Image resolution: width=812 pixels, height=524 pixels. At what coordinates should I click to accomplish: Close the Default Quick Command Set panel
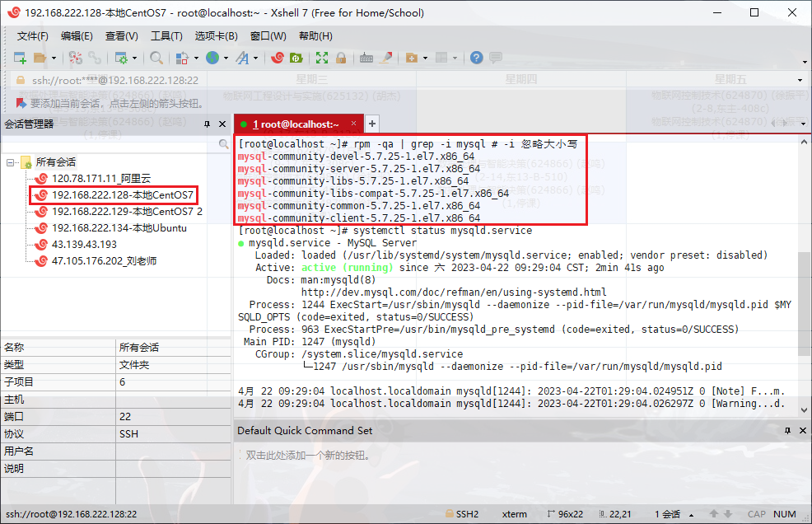[803, 431]
